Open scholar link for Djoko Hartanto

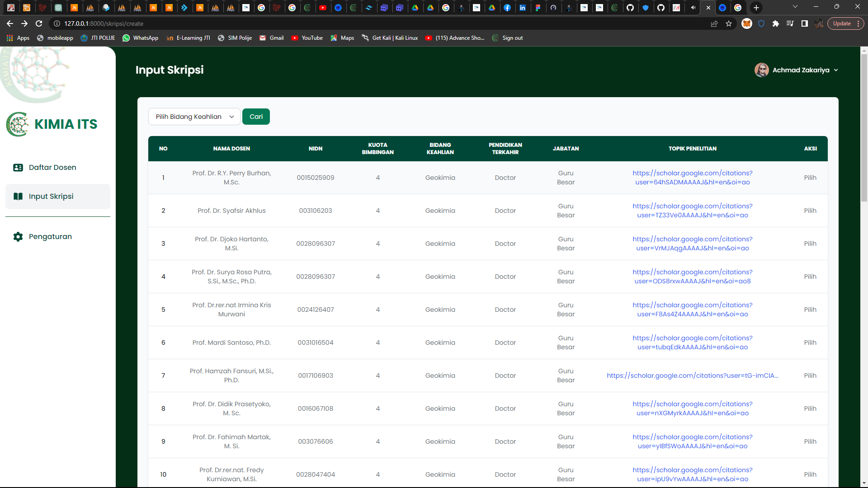(693, 244)
